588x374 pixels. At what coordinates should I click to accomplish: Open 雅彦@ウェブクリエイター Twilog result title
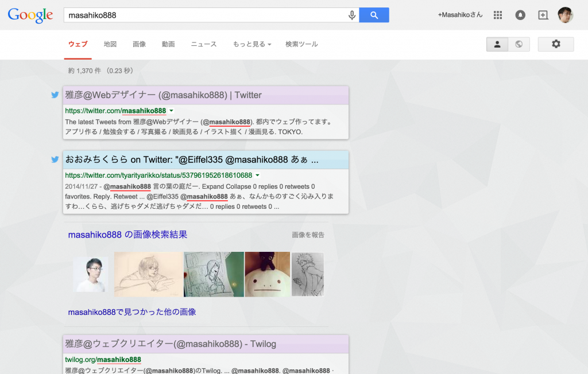pos(171,344)
